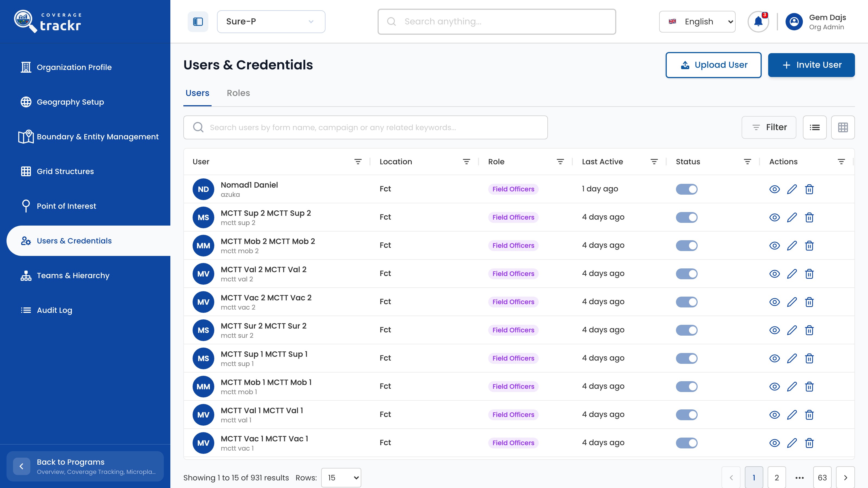
Task: Open the English language selector
Action: [697, 22]
